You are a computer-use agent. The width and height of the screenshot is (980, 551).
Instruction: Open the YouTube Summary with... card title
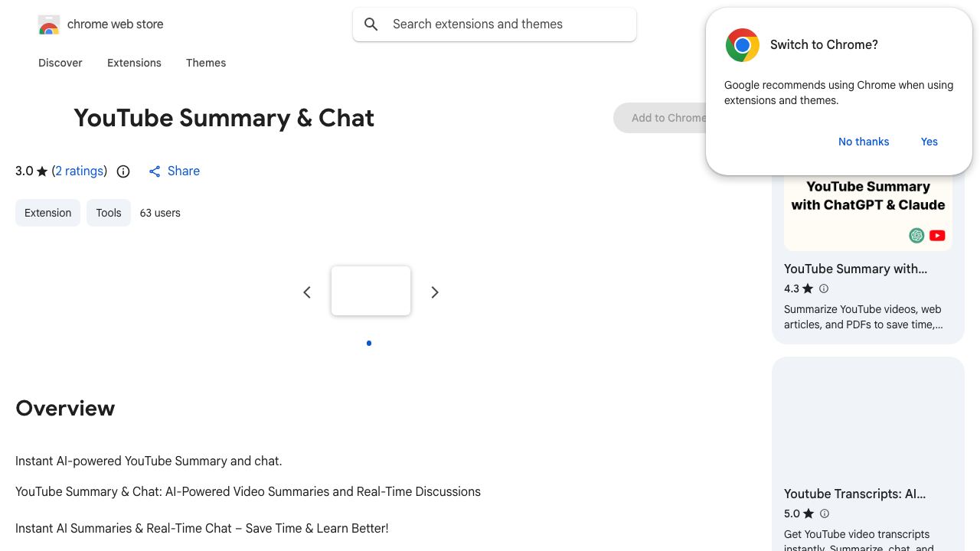(x=855, y=269)
